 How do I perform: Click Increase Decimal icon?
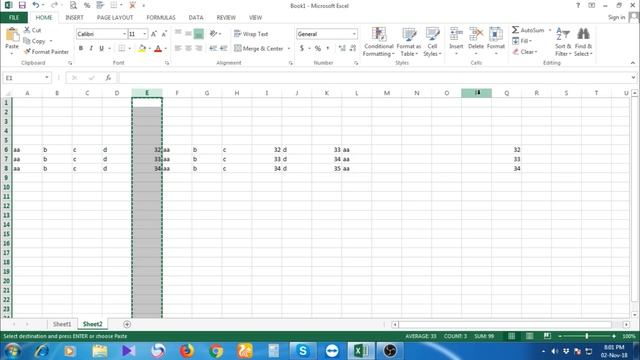(342, 49)
